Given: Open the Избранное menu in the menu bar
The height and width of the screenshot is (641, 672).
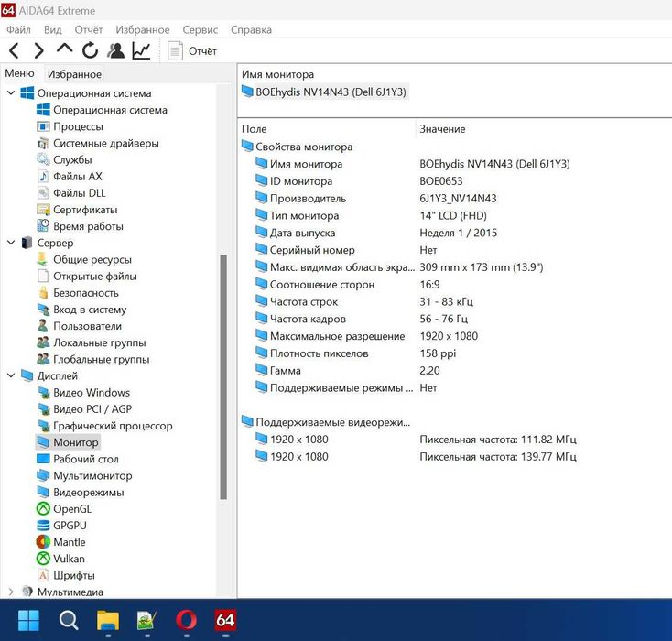Looking at the screenshot, I should [143, 30].
